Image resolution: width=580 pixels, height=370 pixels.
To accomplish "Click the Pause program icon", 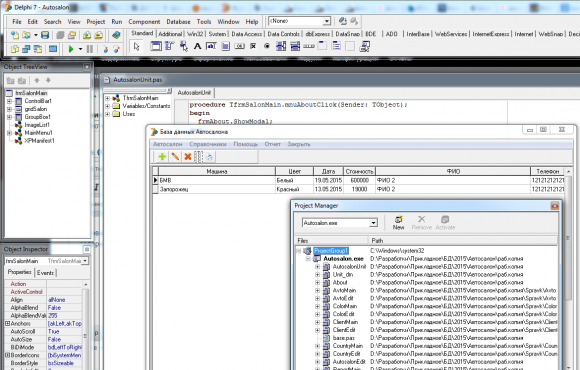I will (x=90, y=49).
